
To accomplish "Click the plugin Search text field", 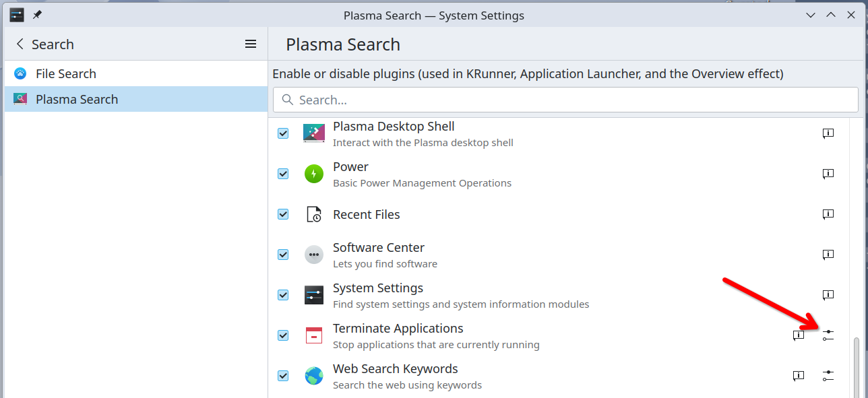I will click(566, 100).
